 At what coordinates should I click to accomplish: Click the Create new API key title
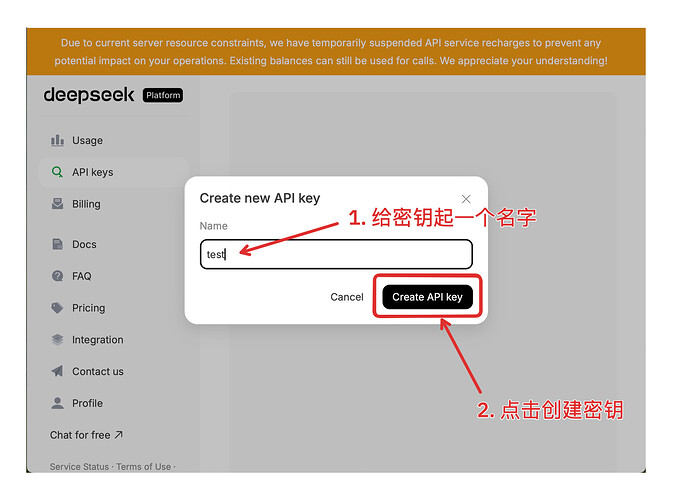pyautogui.click(x=260, y=198)
